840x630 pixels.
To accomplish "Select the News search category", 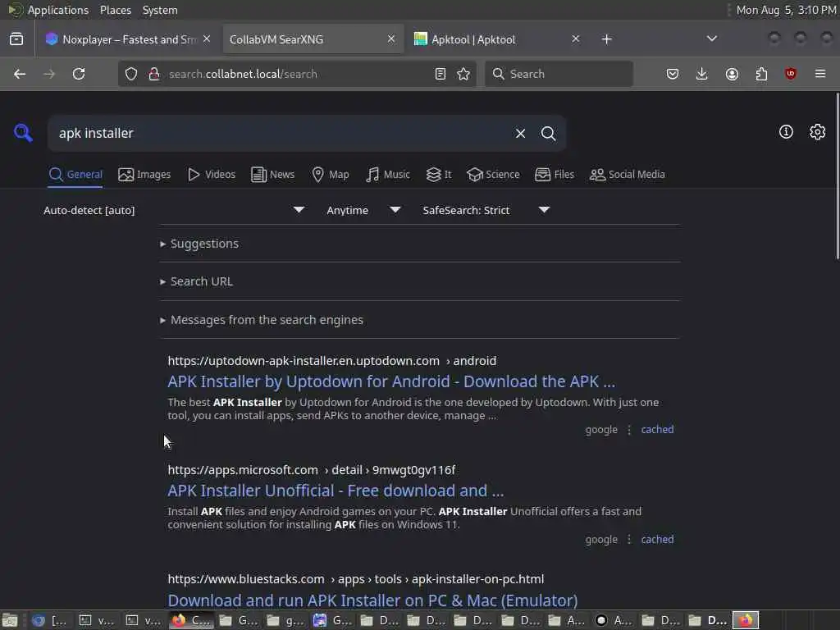I will click(x=272, y=174).
